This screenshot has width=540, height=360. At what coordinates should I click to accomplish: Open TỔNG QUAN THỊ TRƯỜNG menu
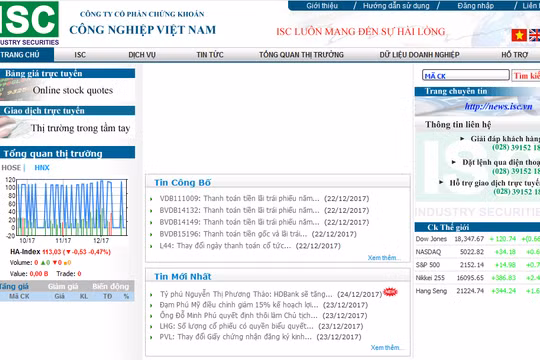click(x=301, y=55)
